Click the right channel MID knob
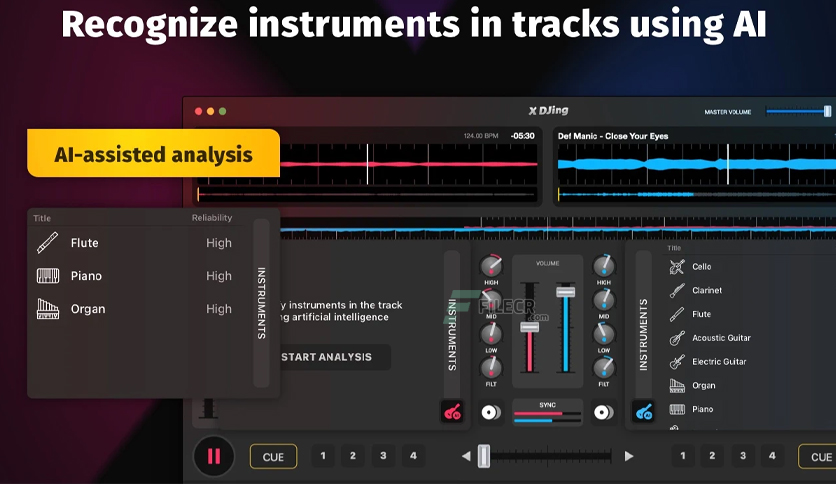This screenshot has height=484, width=836. (604, 300)
